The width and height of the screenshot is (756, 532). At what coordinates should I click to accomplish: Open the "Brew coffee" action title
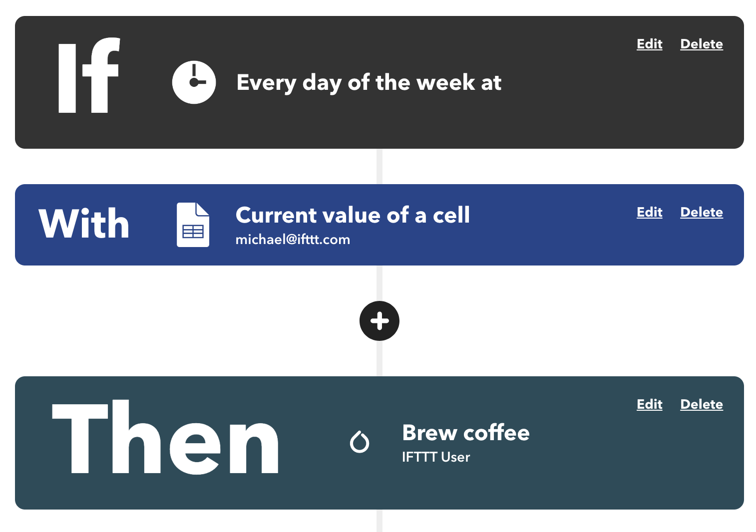click(466, 433)
